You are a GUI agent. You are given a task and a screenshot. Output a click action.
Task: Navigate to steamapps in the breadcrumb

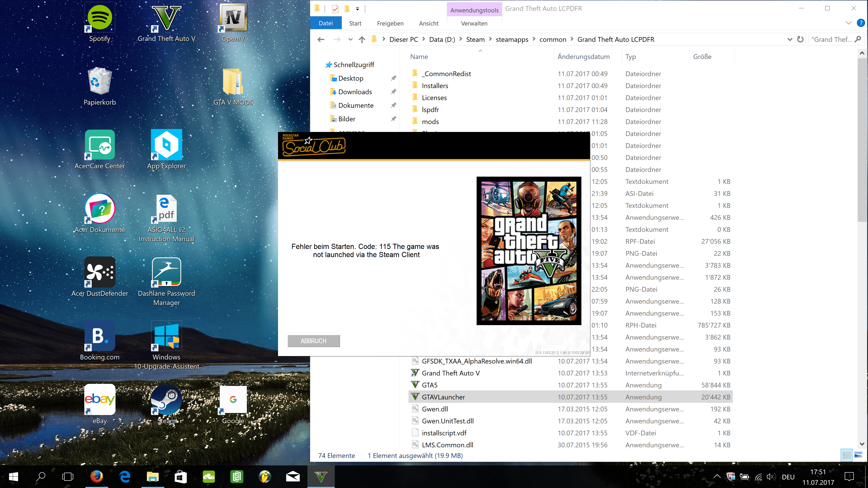(512, 39)
